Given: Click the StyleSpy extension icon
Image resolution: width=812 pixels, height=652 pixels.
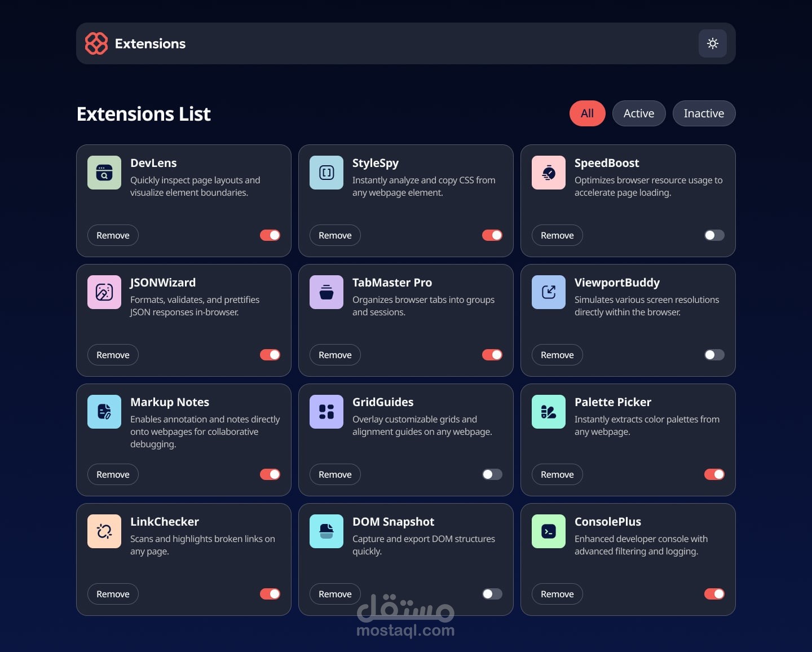Looking at the screenshot, I should click(x=326, y=173).
